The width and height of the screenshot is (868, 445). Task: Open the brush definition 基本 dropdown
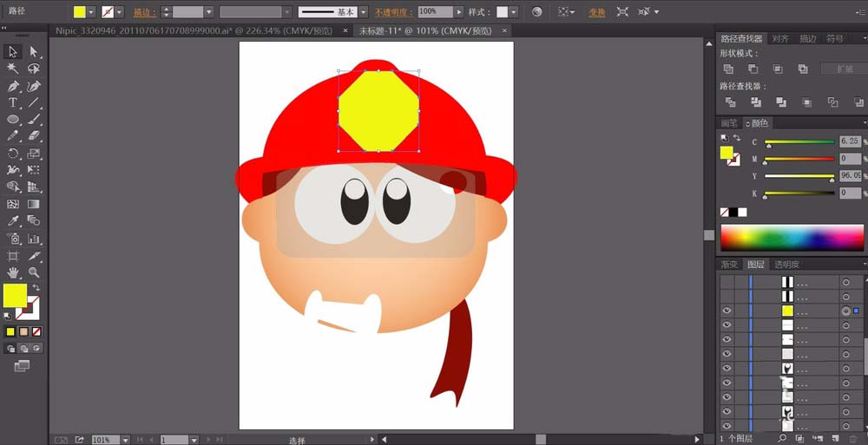coord(363,12)
